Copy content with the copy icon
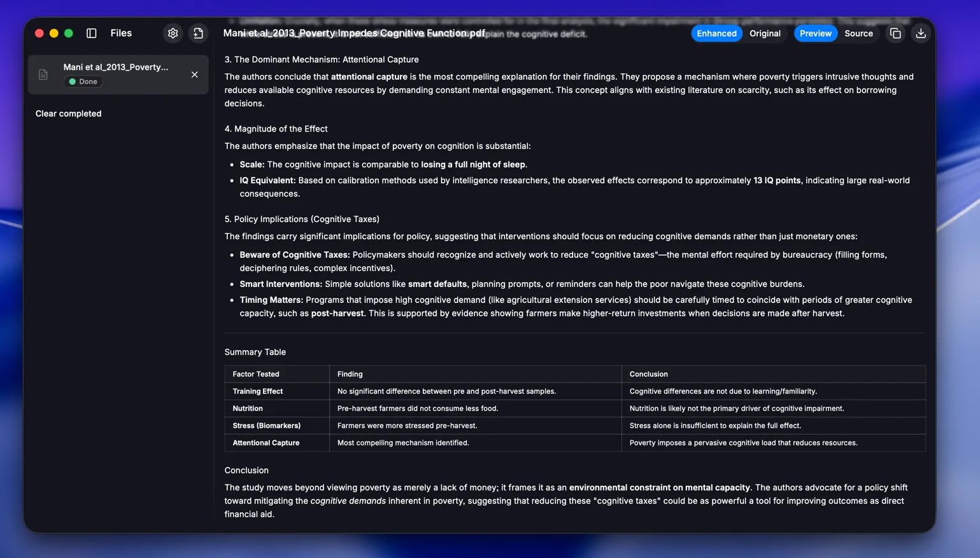 895,33
